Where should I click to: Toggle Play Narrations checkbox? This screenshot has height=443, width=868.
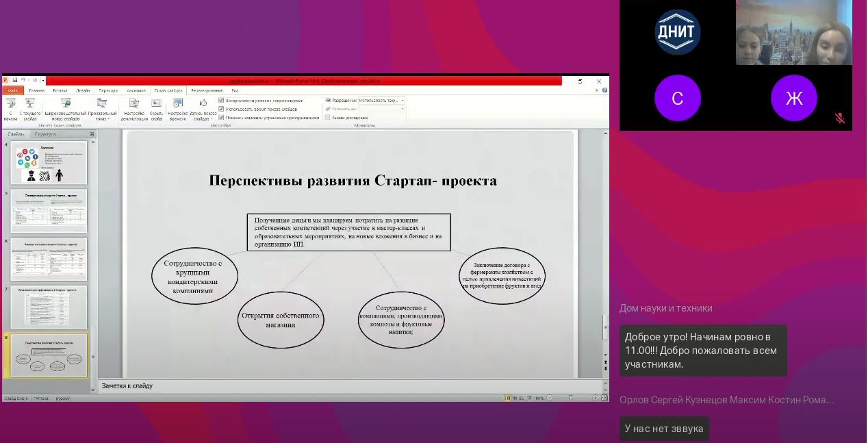(x=222, y=101)
